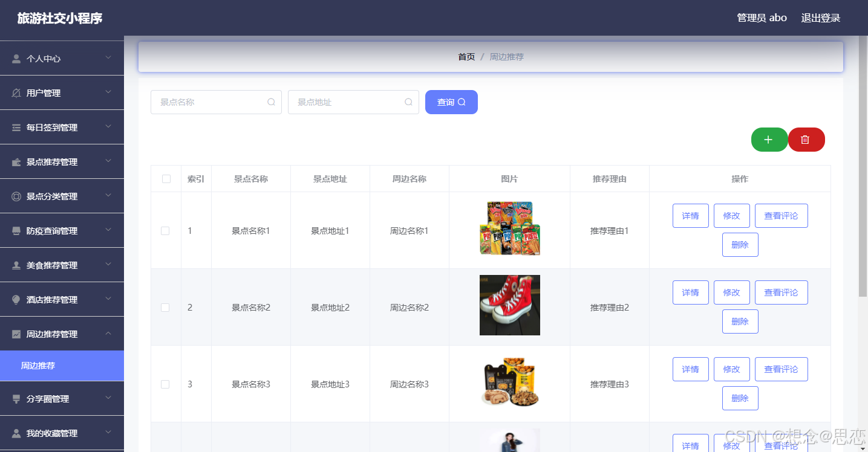
Task: Click 修改 for row 3
Action: point(732,369)
